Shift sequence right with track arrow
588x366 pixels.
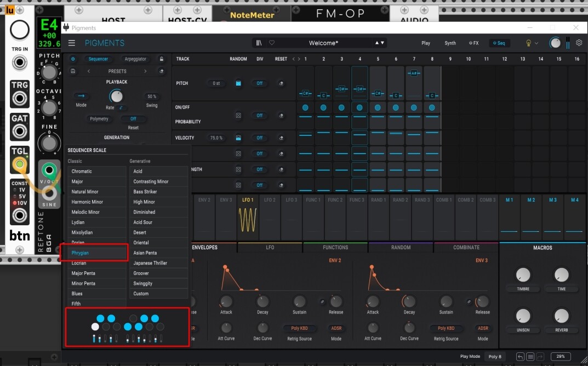click(299, 59)
